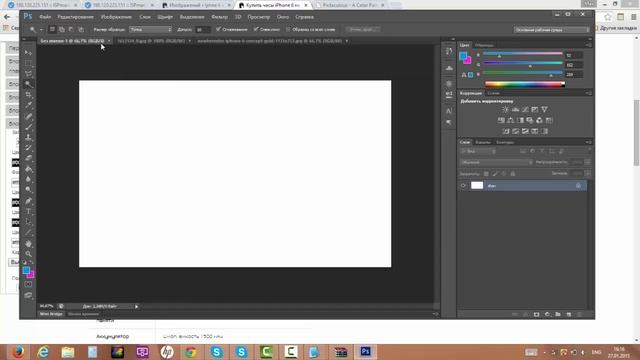Open the Изображение menu
Screen dimensions: 640x360
pyautogui.click(x=116, y=17)
